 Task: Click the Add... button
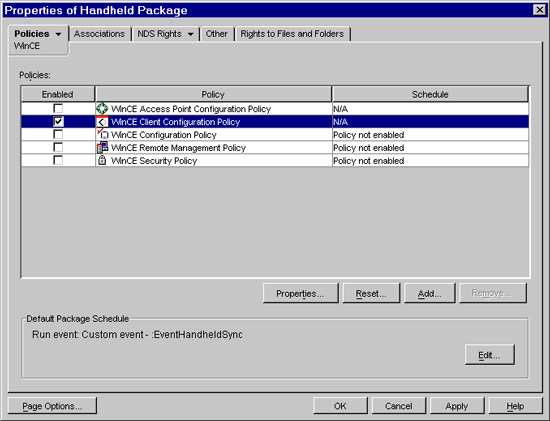click(x=429, y=293)
